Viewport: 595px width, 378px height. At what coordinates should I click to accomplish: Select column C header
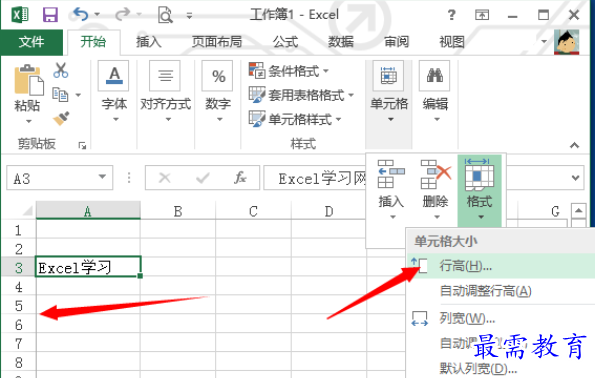click(x=253, y=211)
